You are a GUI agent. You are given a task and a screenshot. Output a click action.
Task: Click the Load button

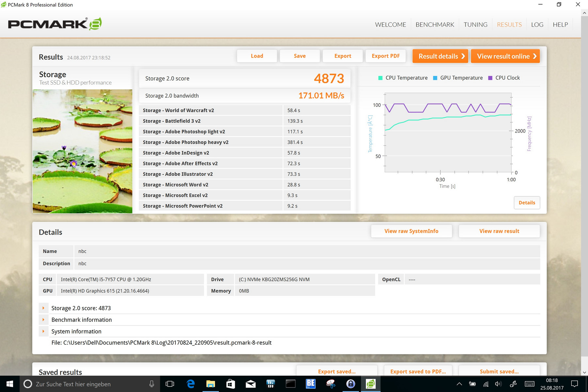tap(257, 56)
